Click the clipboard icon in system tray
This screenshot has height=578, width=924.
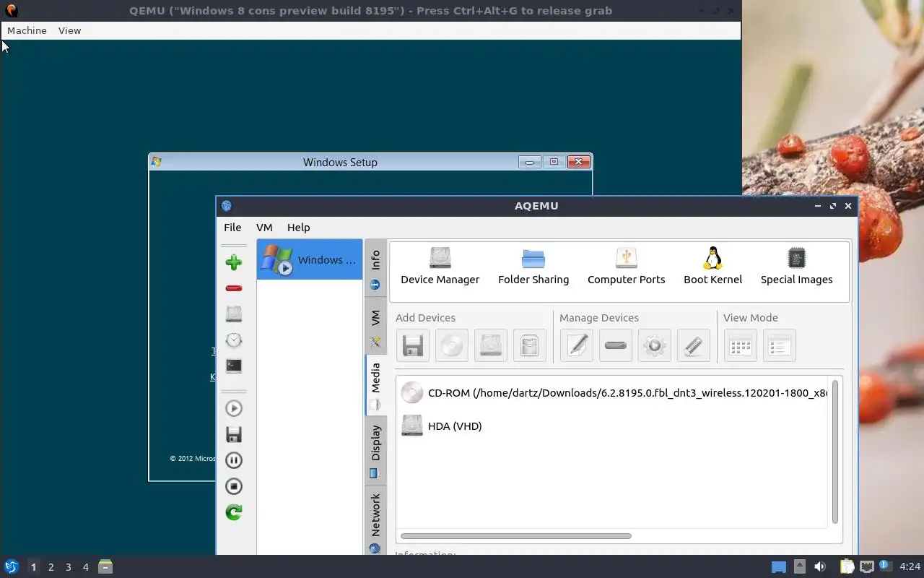coord(847,566)
